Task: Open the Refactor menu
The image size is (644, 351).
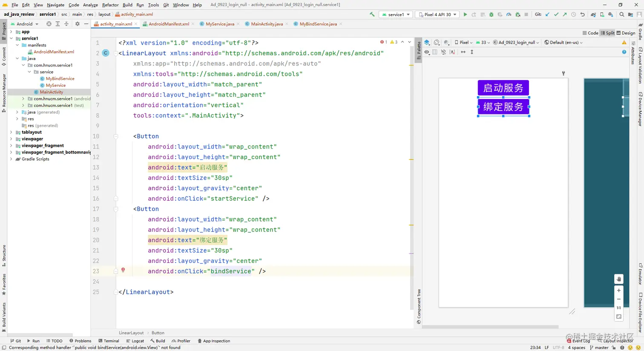Action: tap(110, 5)
